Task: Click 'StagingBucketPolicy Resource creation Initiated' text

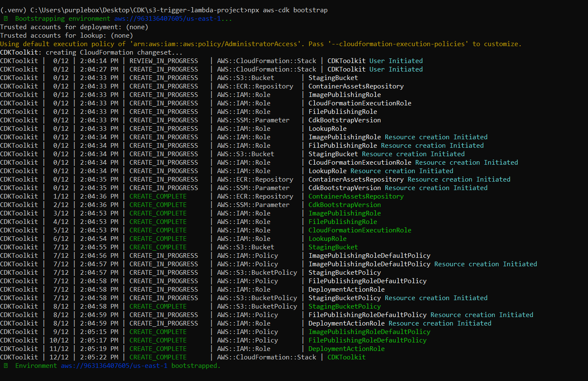Action: coord(398,298)
